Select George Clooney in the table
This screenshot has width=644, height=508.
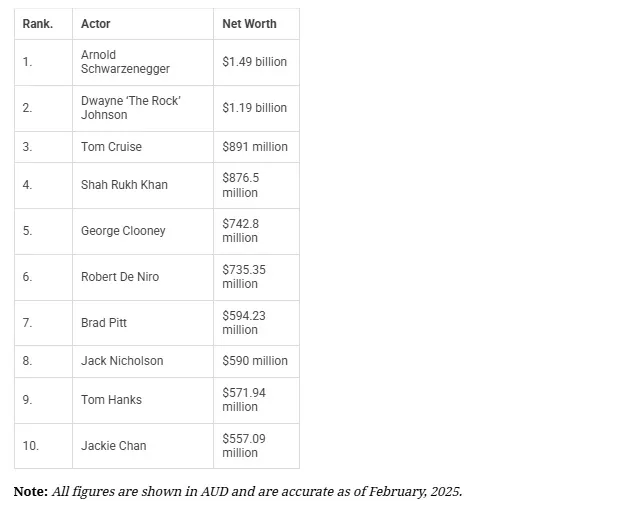coord(123,231)
